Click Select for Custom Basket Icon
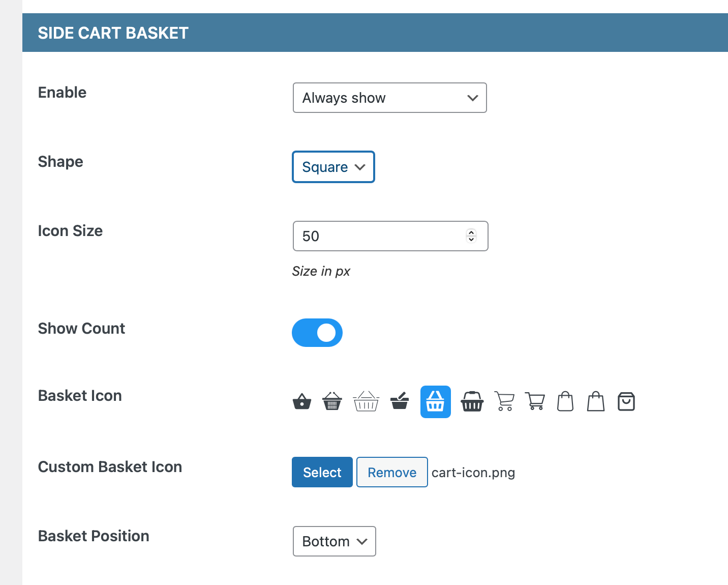Screen dimensions: 728x585 pyautogui.click(x=322, y=472)
